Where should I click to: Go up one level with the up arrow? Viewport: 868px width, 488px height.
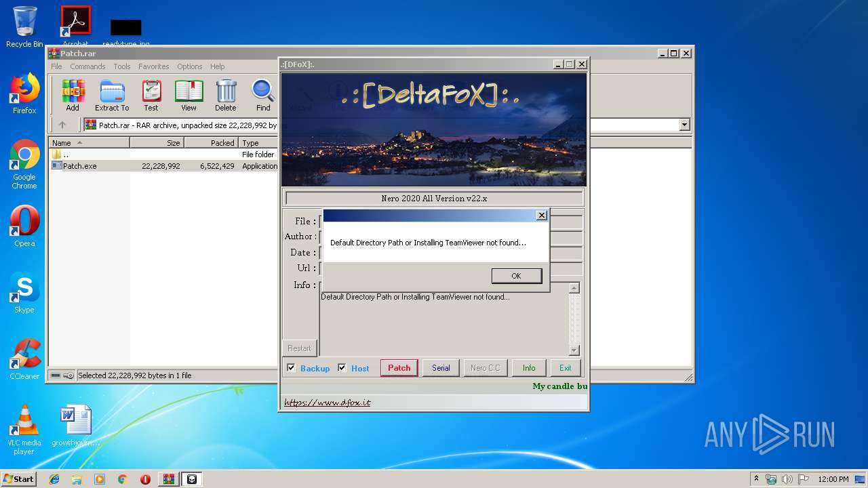62,125
